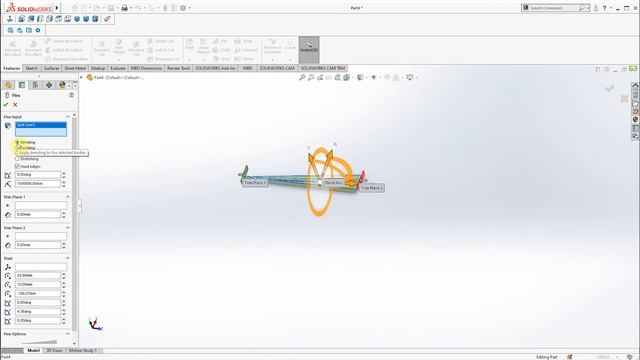Open the ConfigurationManager tab icon
Viewport: 640px width, 360px height.
35,85
